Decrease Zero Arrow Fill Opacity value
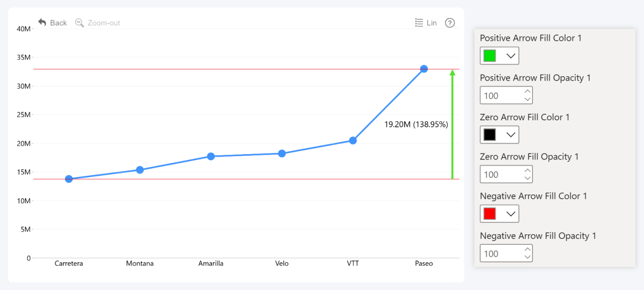The image size is (644, 290). pos(528,178)
